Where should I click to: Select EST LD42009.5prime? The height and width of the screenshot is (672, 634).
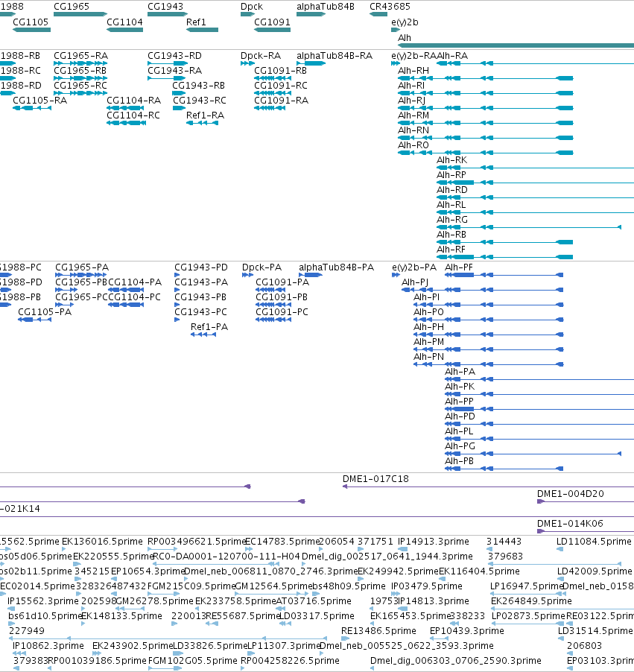click(x=594, y=571)
